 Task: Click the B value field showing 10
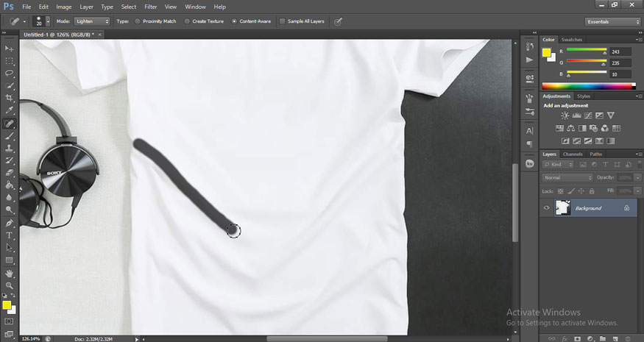point(620,74)
